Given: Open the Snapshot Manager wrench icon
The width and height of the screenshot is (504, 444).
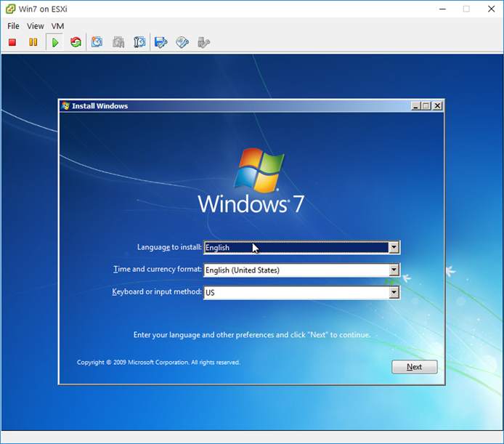Looking at the screenshot, I should [x=139, y=42].
